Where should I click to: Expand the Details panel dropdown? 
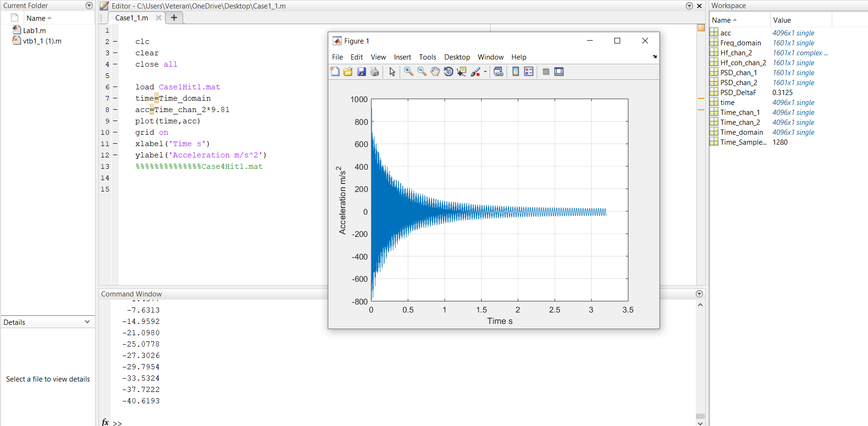tap(87, 322)
